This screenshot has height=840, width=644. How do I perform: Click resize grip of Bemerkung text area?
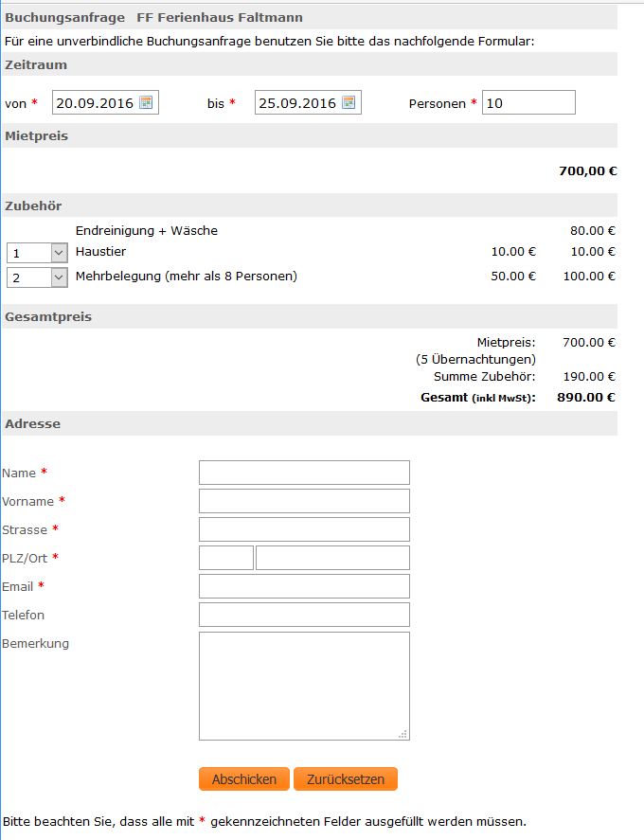[x=402, y=735]
